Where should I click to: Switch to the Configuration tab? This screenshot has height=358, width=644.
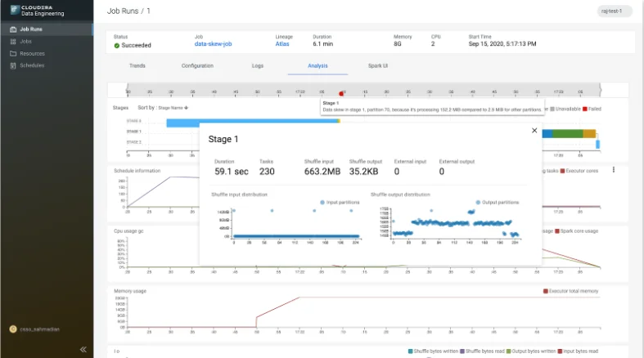pos(197,65)
